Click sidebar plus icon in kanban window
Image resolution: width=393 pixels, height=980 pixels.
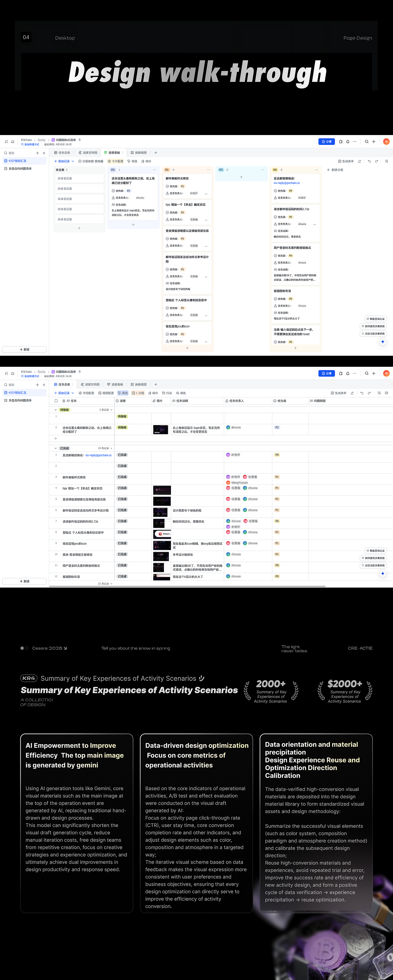[x=37, y=153]
